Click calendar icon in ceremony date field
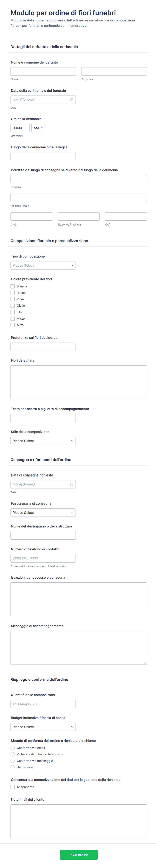156x868 pixels. (x=71, y=100)
